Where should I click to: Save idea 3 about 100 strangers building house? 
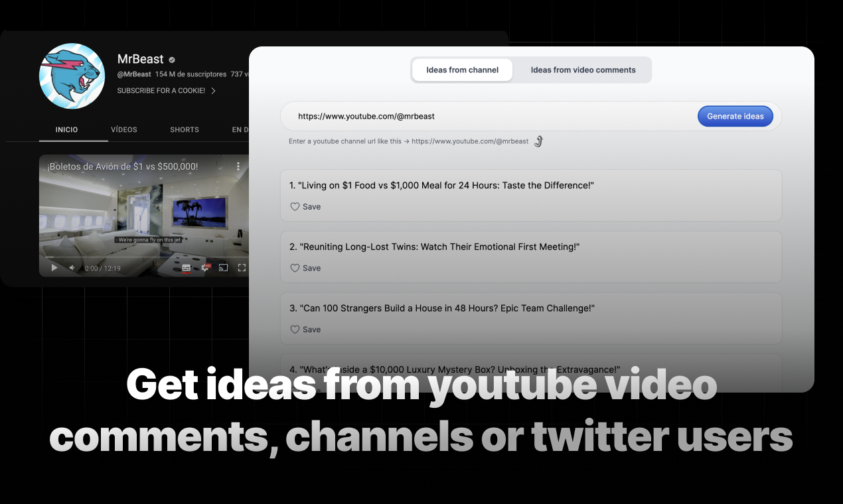[x=305, y=330]
